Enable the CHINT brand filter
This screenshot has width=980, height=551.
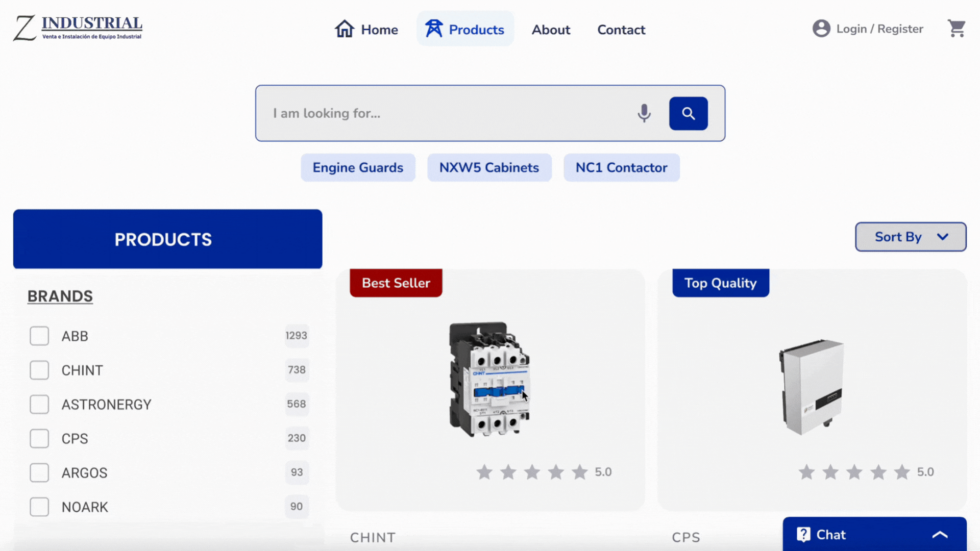pos(39,370)
